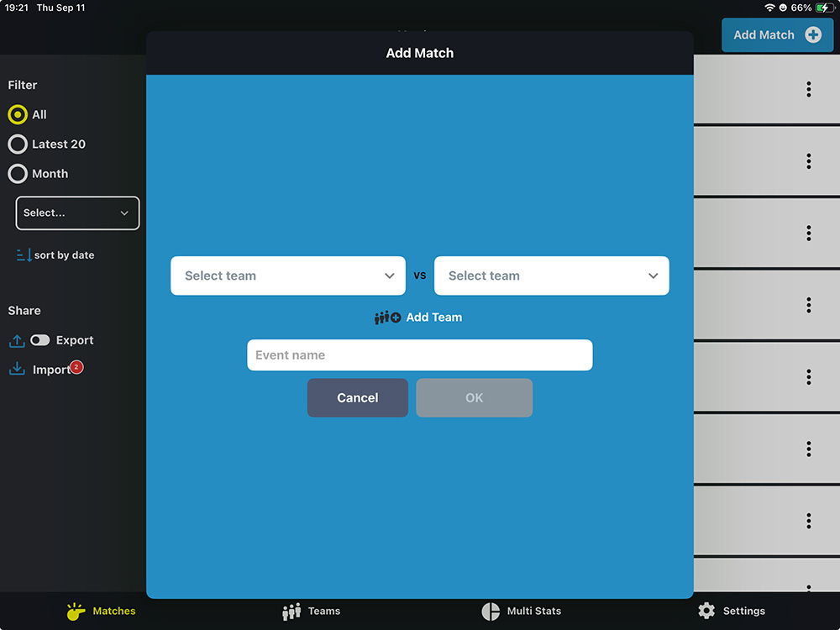Click the whistle Matches icon
Viewport: 840px width, 630px height.
76,611
